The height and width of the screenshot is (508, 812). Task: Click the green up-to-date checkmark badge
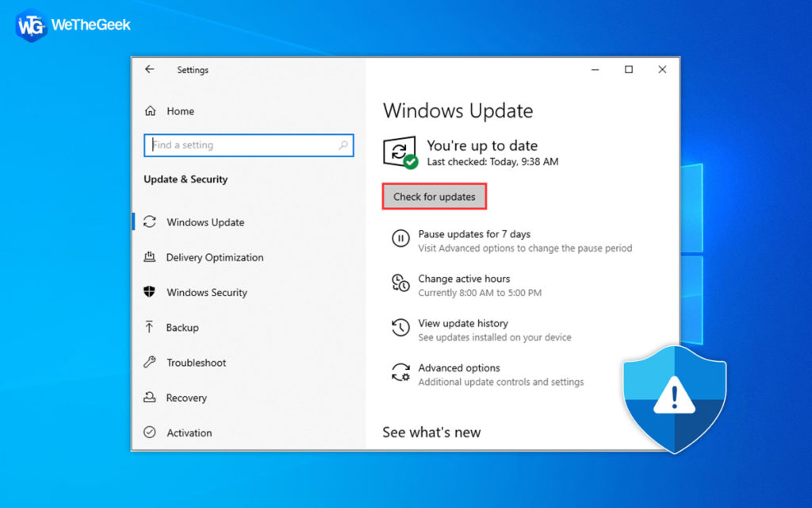pos(409,161)
